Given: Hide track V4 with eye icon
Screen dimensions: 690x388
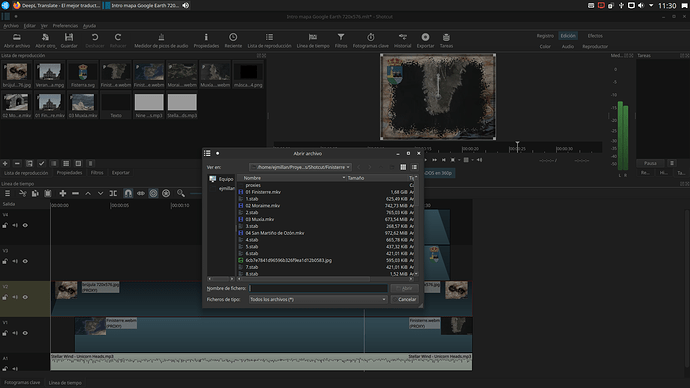Looking at the screenshot, I should click(25, 225).
